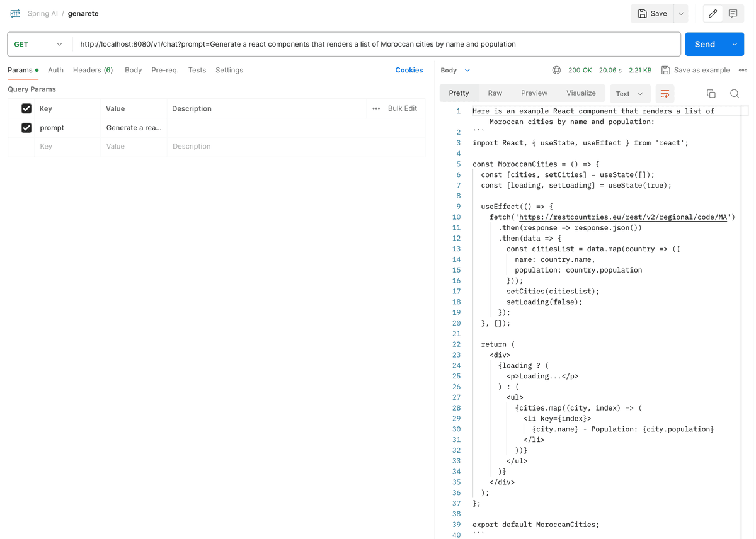This screenshot has height=539, width=756.
Task: Click the ellipsis beside Bulk Edit
Action: pyautogui.click(x=376, y=108)
